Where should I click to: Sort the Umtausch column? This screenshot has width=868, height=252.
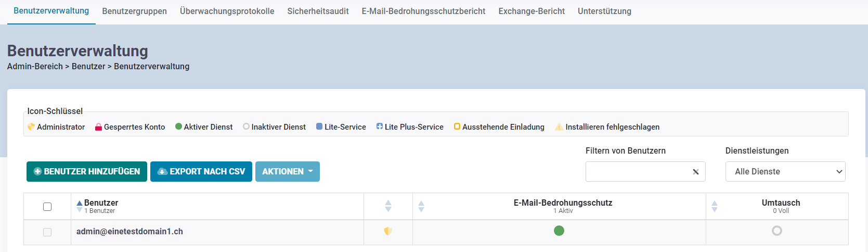point(715,206)
